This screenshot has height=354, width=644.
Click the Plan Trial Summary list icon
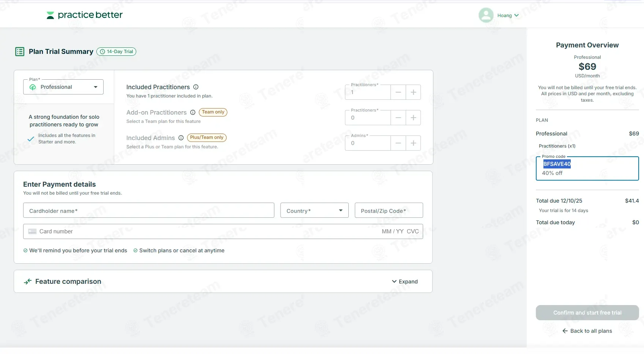(x=20, y=52)
